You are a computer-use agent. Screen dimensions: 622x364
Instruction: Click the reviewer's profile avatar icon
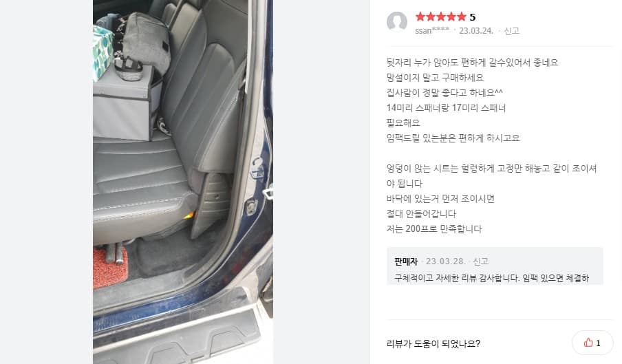397,22
